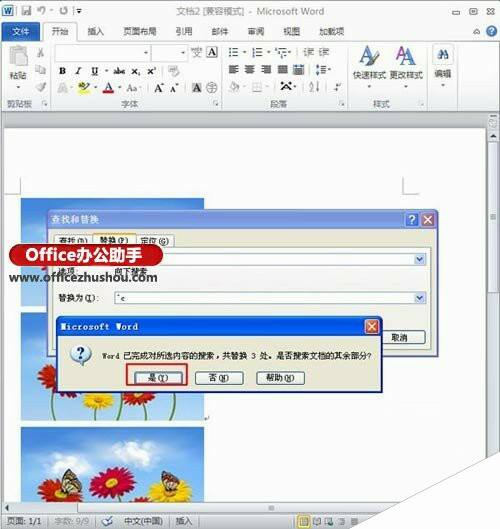Click the Shading paint bucket icon
This screenshot has width=500, height=529.
(x=234, y=87)
